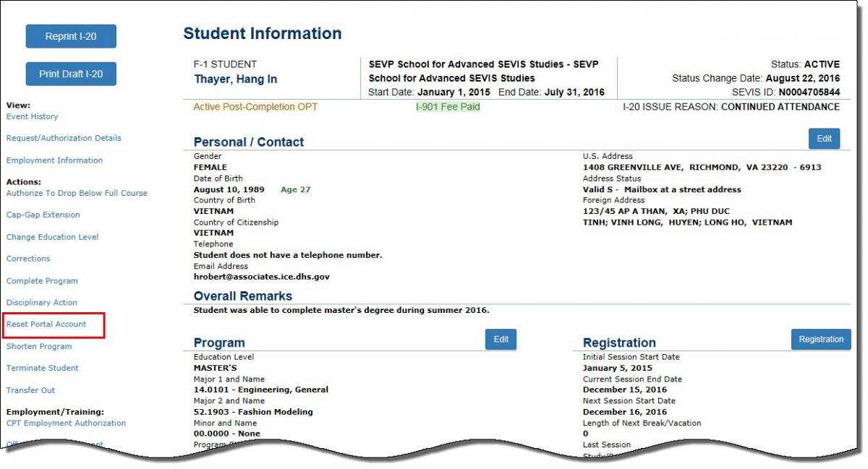Image resolution: width=868 pixels, height=469 pixels.
Task: Click student name Thayer, Hang In
Action: (235, 79)
